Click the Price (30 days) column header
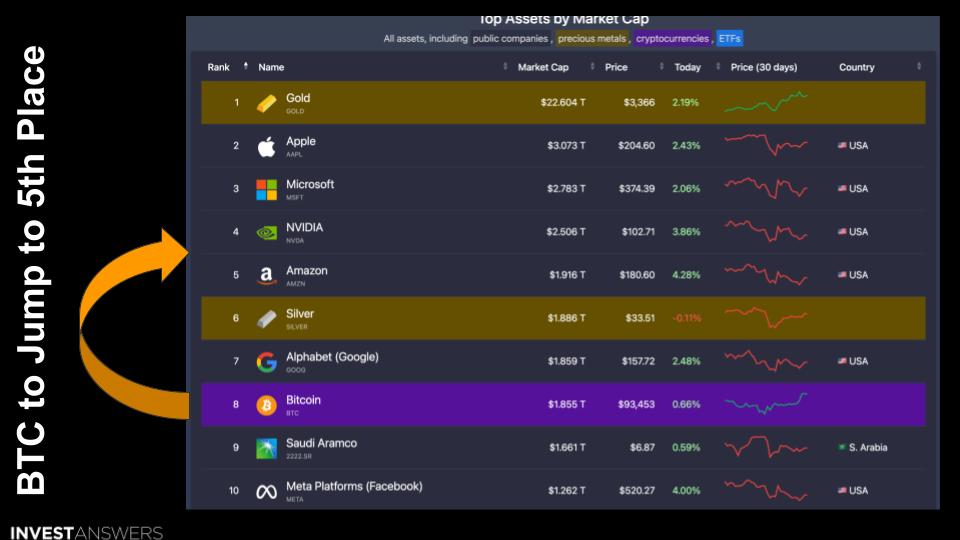The width and height of the screenshot is (960, 540). click(x=763, y=67)
